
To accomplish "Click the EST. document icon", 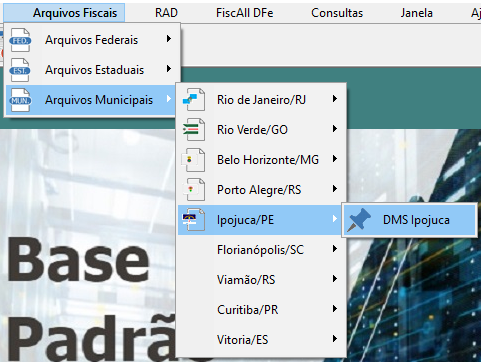I will (x=20, y=70).
